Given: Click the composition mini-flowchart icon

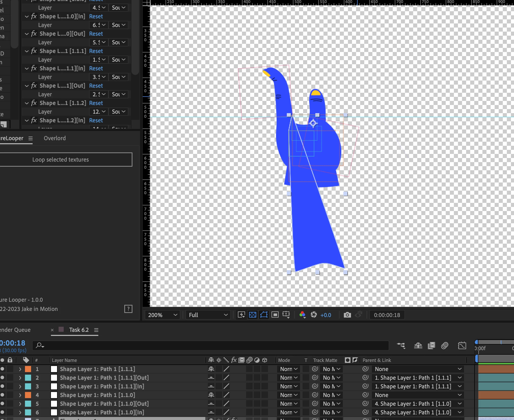Looking at the screenshot, I should coord(401,346).
